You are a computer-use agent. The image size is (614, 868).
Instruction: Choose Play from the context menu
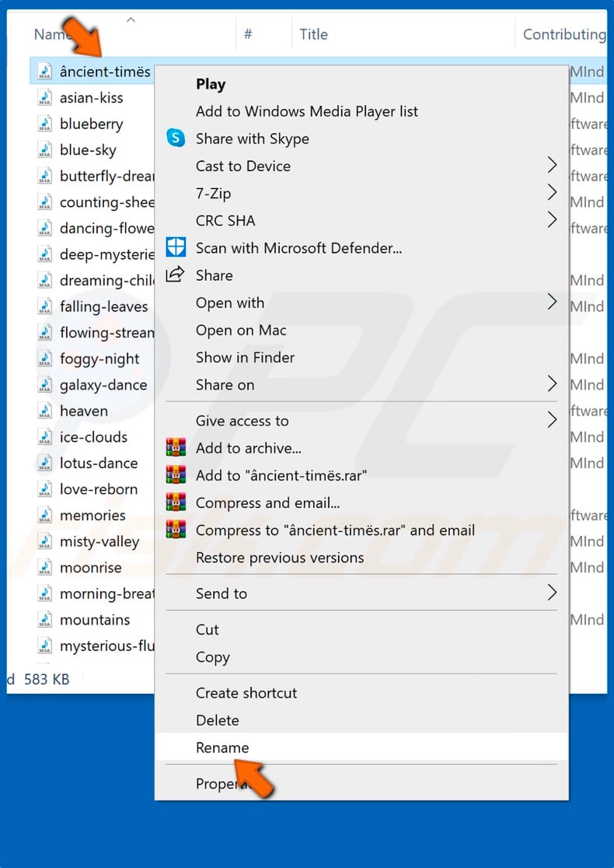[x=361, y=84]
